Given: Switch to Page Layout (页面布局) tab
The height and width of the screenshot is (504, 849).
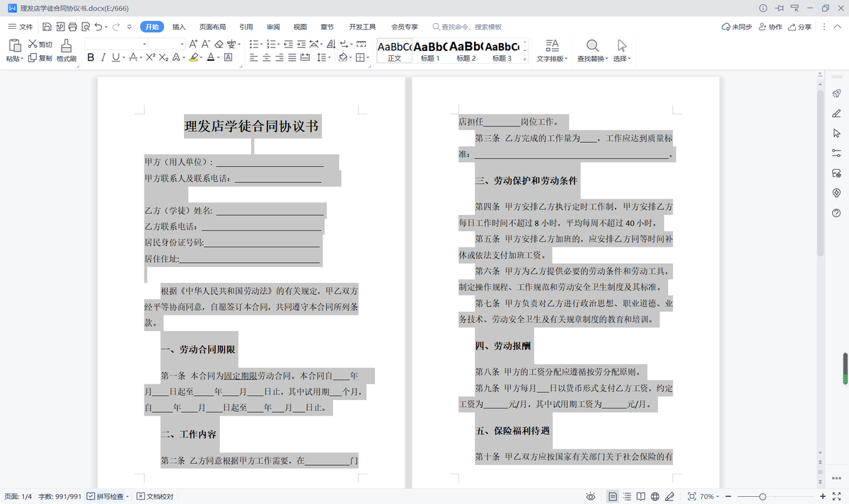Looking at the screenshot, I should (212, 27).
